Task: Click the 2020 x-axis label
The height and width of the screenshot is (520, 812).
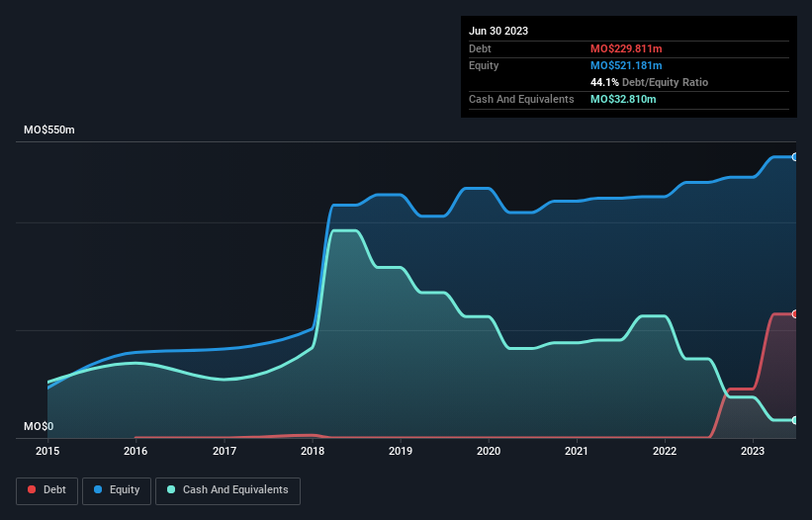Action: [489, 451]
